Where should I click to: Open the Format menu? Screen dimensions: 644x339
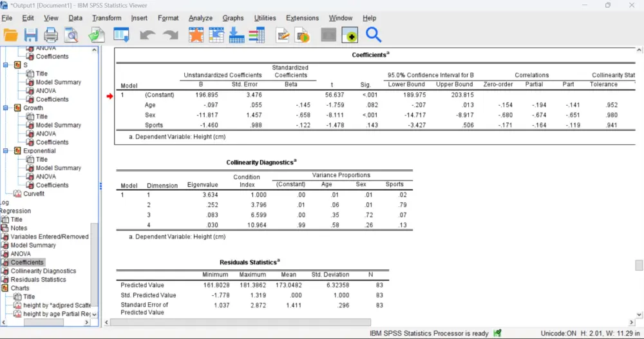click(168, 18)
